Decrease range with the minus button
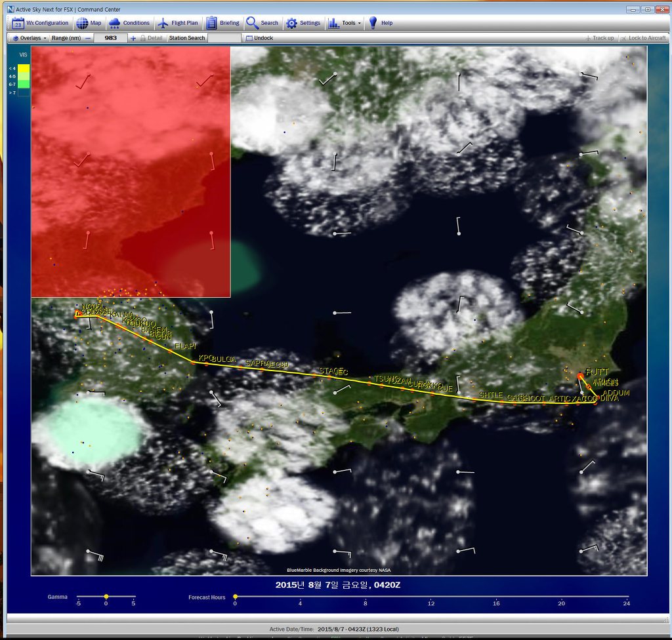The image size is (672, 640). (x=87, y=38)
